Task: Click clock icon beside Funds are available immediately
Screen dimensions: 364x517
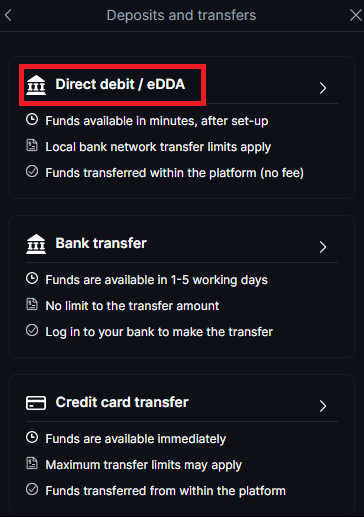Action: point(32,437)
